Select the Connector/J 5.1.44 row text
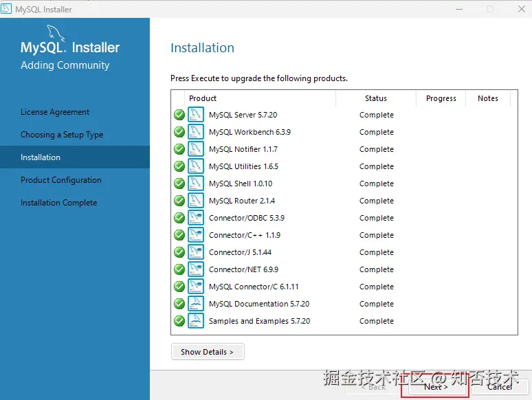This screenshot has width=532, height=400. pyautogui.click(x=240, y=252)
